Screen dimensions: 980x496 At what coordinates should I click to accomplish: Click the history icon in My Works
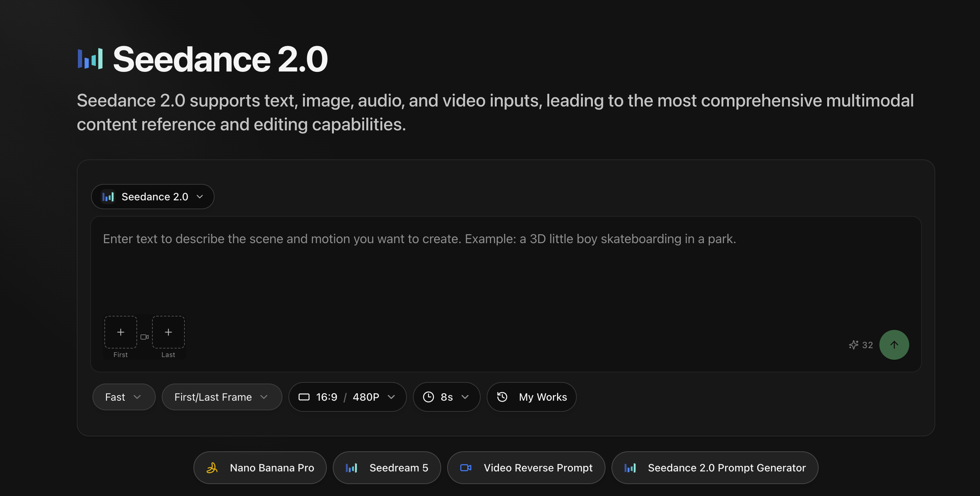tap(502, 397)
